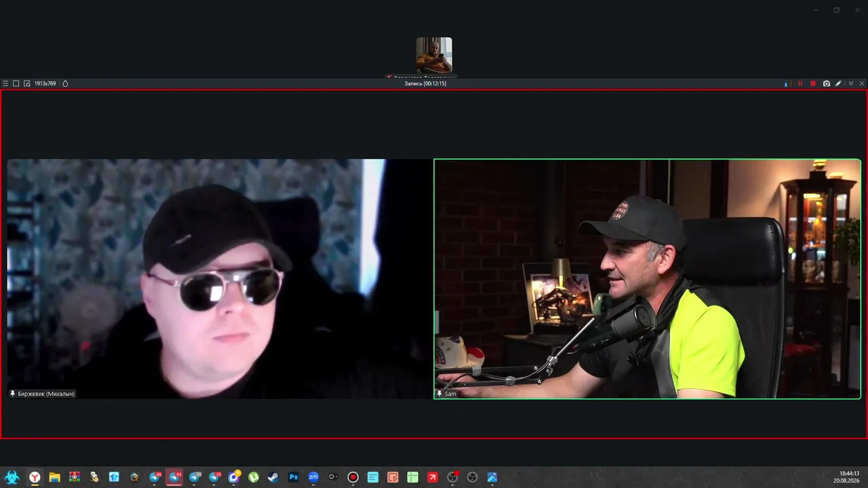
Task: Select the fullscreen capture mode square icon
Action: (16, 83)
